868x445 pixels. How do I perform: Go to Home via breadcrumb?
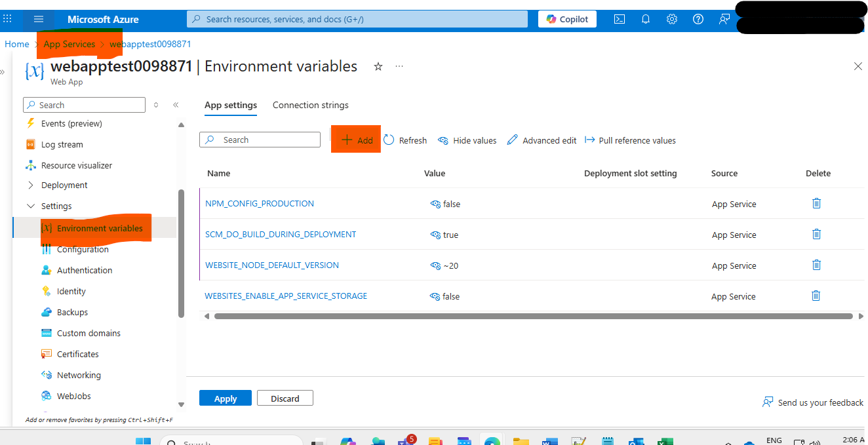[17, 44]
